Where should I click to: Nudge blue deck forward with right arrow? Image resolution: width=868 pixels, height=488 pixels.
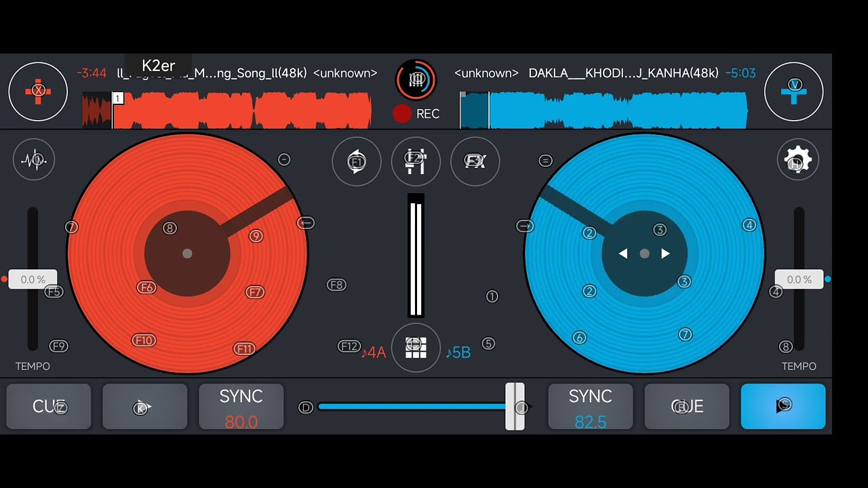(x=666, y=253)
